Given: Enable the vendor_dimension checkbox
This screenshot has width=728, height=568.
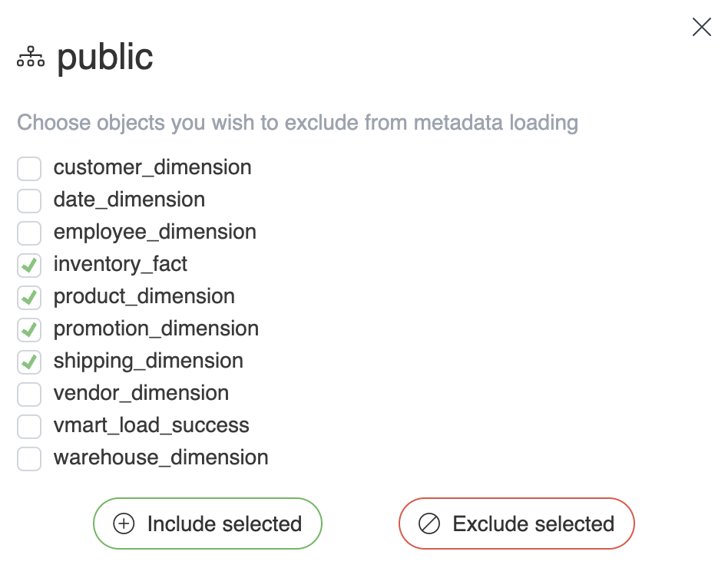Looking at the screenshot, I should click(29, 394).
